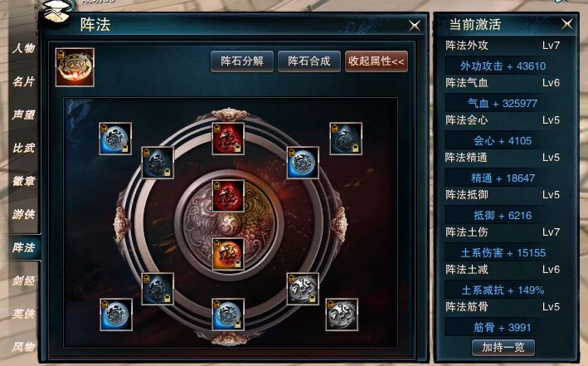The width and height of the screenshot is (588, 366).
Task: Select the silver stone in the bottom-right corner
Action: coord(342,315)
